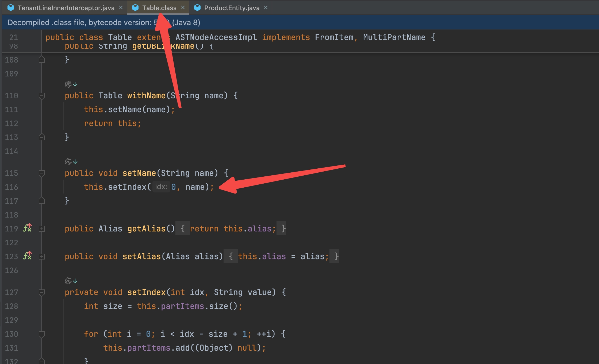The width and height of the screenshot is (599, 364).
Task: Click the override gutter icon beside getAlias
Action: [27, 228]
